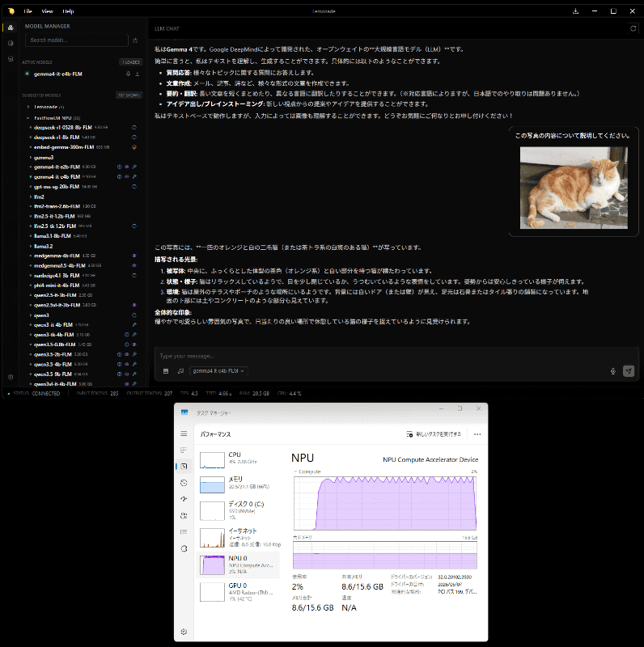Image resolution: width=644 pixels, height=647 pixels.
Task: Start voice input with the microphone icon
Action: 613,371
